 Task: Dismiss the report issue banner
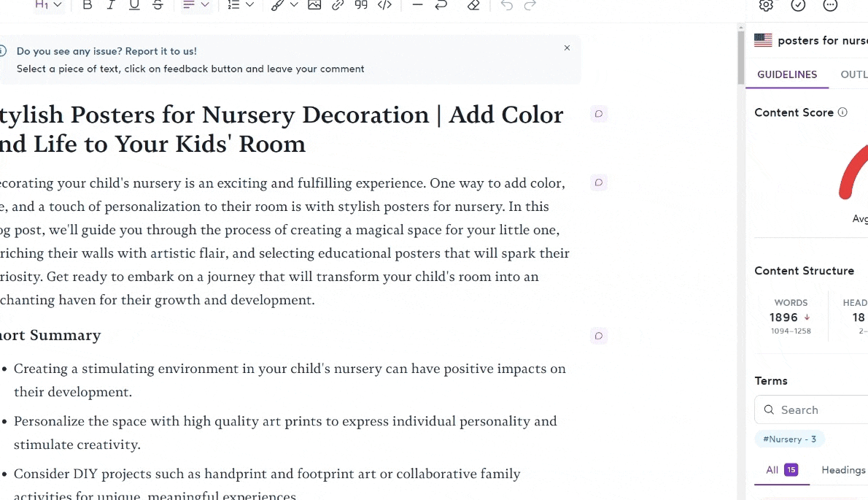pos(567,48)
